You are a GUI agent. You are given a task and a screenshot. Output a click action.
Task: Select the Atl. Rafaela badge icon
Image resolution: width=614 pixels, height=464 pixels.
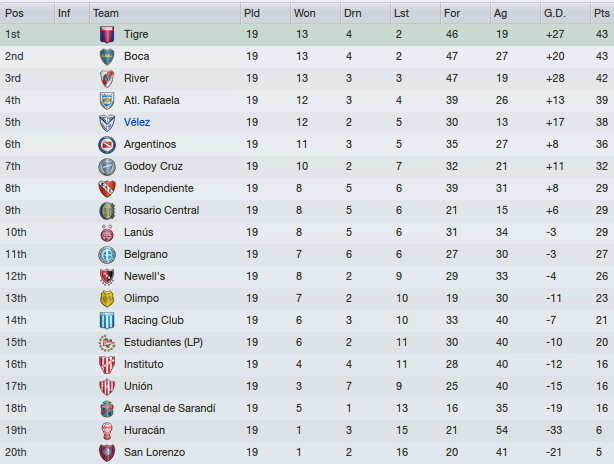point(107,100)
